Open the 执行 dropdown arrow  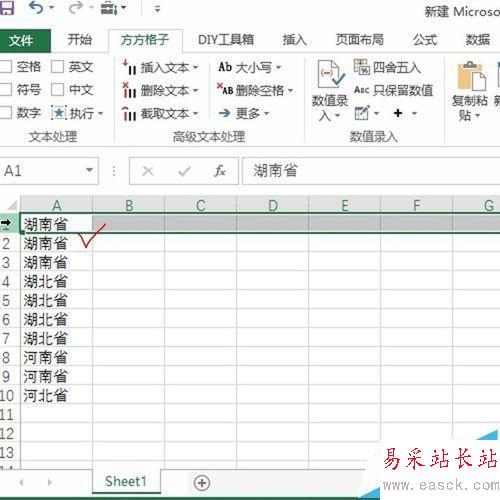click(x=100, y=114)
